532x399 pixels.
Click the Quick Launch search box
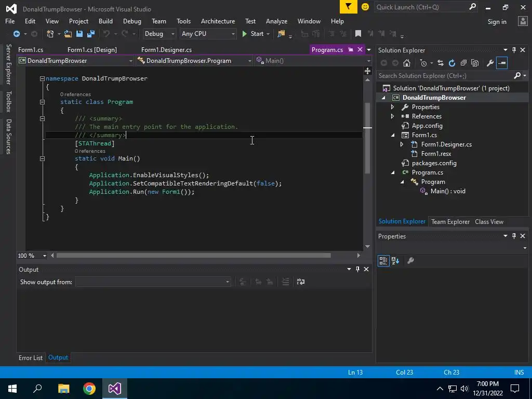tap(421, 7)
